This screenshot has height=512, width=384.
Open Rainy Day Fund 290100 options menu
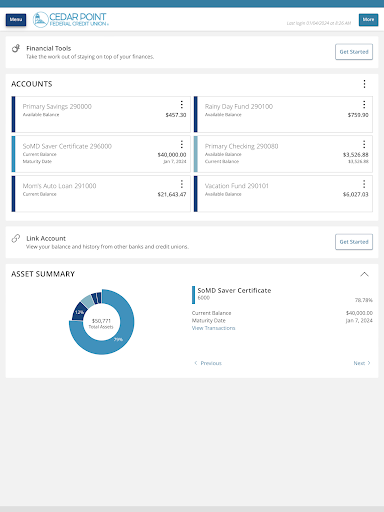click(364, 105)
